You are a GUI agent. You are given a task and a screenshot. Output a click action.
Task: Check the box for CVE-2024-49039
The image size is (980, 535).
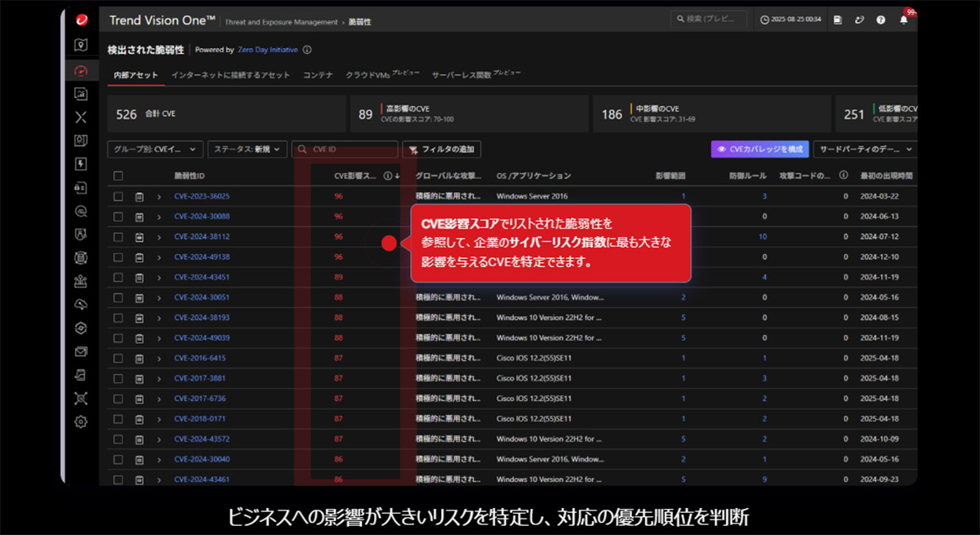(118, 338)
